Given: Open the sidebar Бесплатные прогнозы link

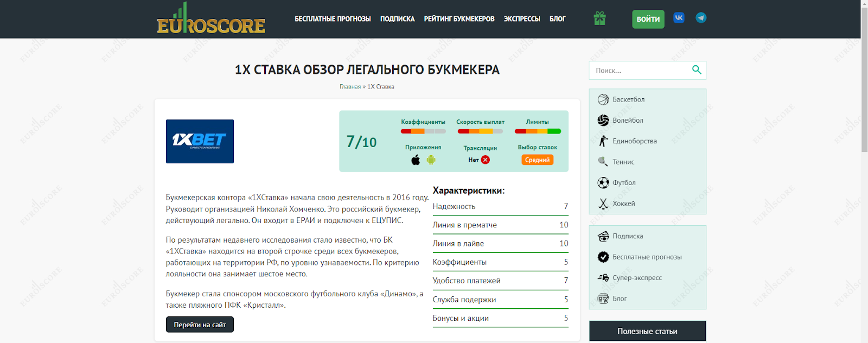Looking at the screenshot, I should pyautogui.click(x=647, y=257).
